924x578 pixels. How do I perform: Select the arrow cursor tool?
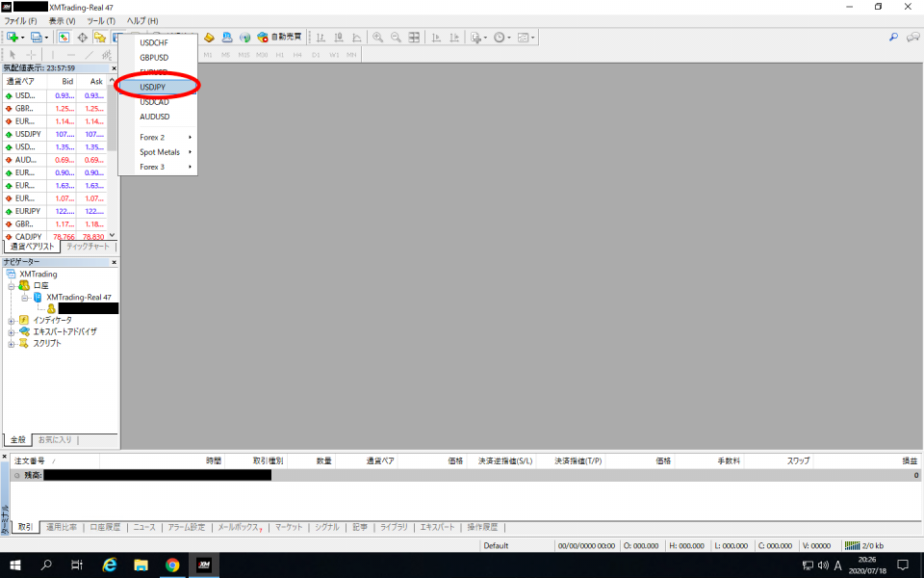[x=13, y=55]
